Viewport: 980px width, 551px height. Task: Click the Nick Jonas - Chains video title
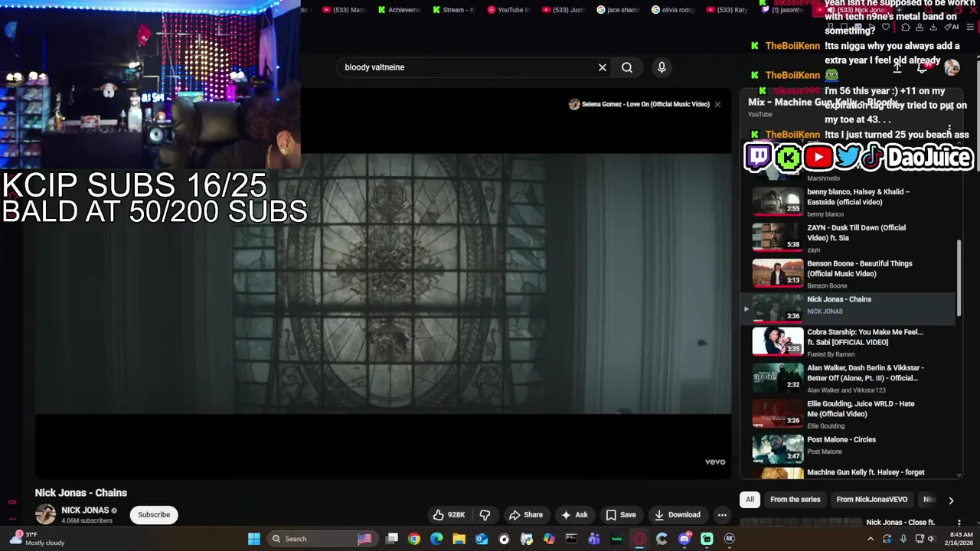pyautogui.click(x=81, y=493)
